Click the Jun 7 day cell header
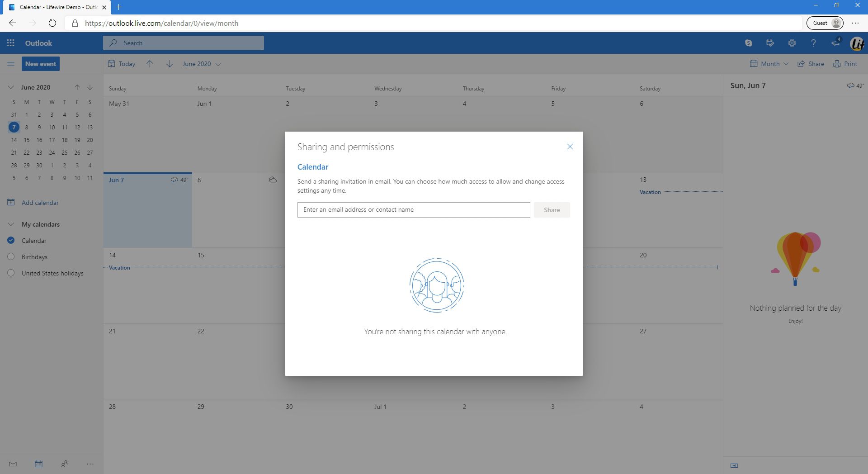Image resolution: width=868 pixels, height=474 pixels. click(x=116, y=180)
